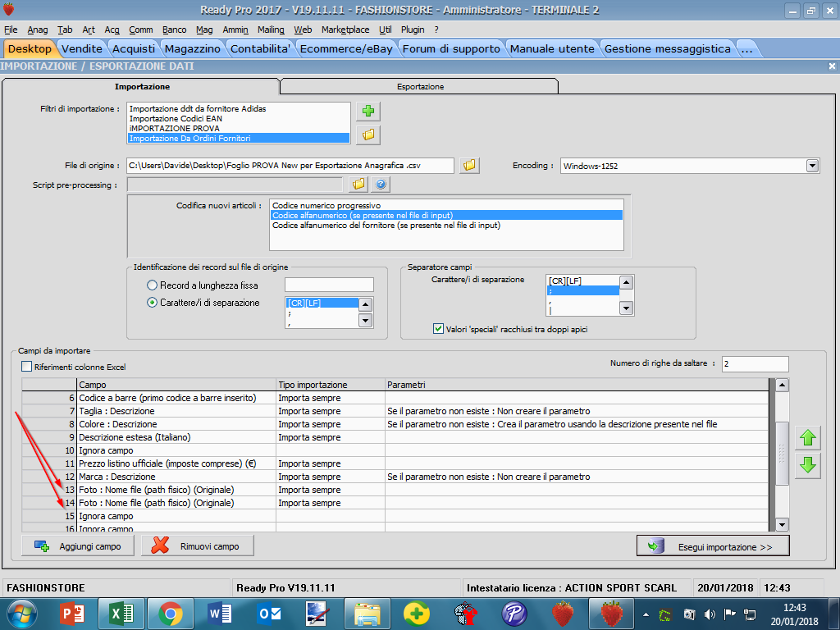This screenshot has height=630, width=840.
Task: Open network status icon in system tray
Action: point(750,614)
